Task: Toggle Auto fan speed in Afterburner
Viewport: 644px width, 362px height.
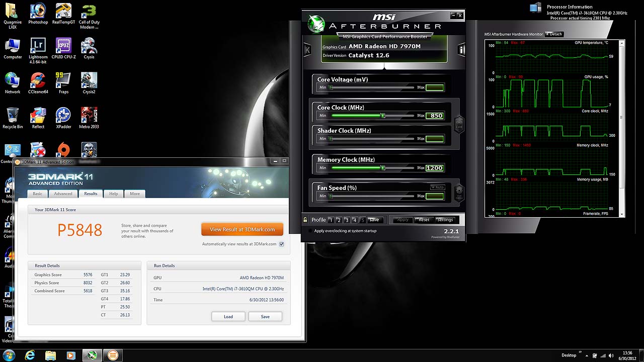Action: [x=437, y=188]
